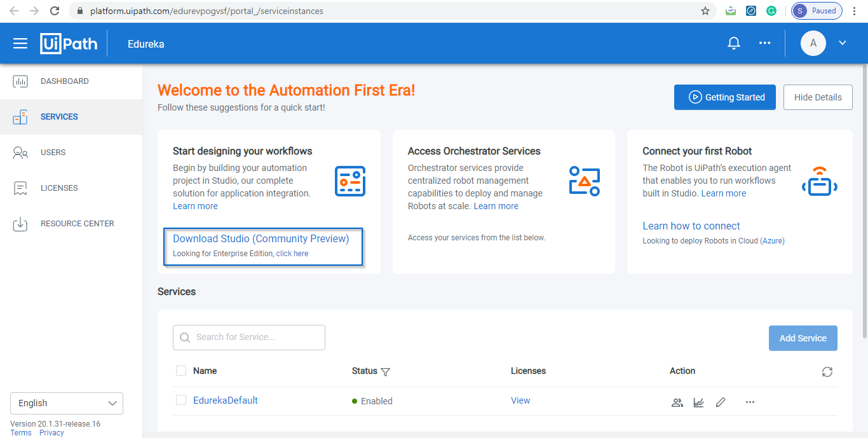The image size is (868, 438).
Task: Click the (Azure) link
Action: 772,241
